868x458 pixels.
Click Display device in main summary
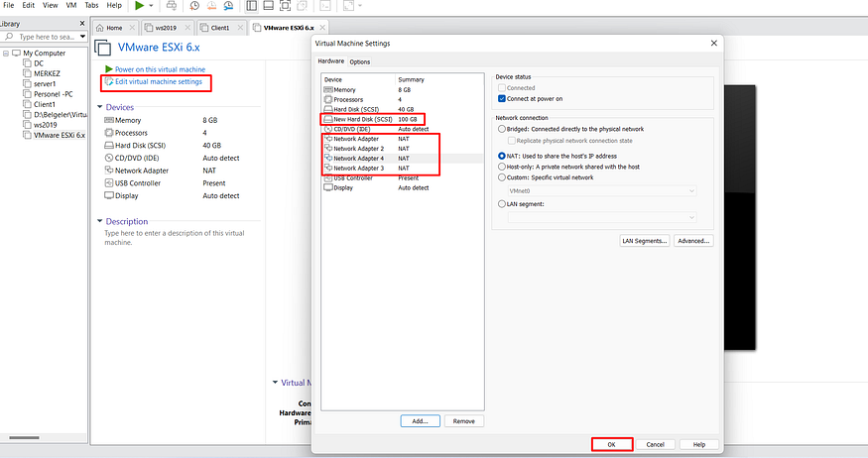pyautogui.click(x=127, y=196)
